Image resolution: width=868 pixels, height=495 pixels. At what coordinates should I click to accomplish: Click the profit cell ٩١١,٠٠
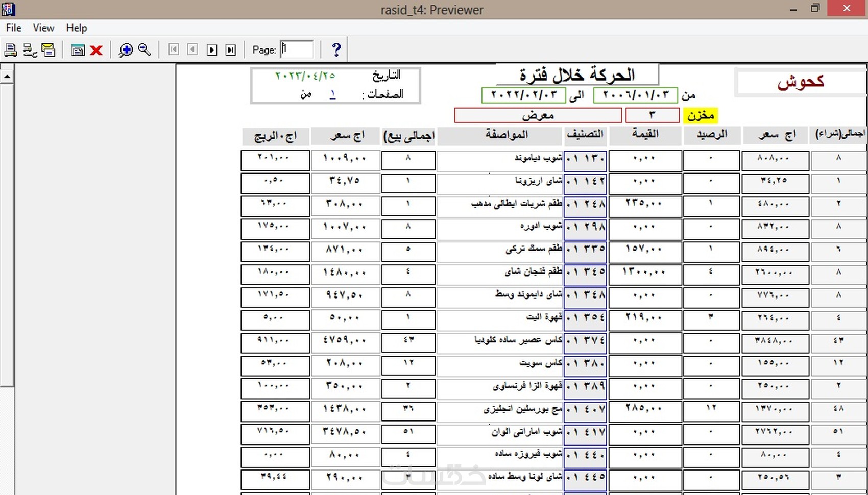[x=275, y=342]
